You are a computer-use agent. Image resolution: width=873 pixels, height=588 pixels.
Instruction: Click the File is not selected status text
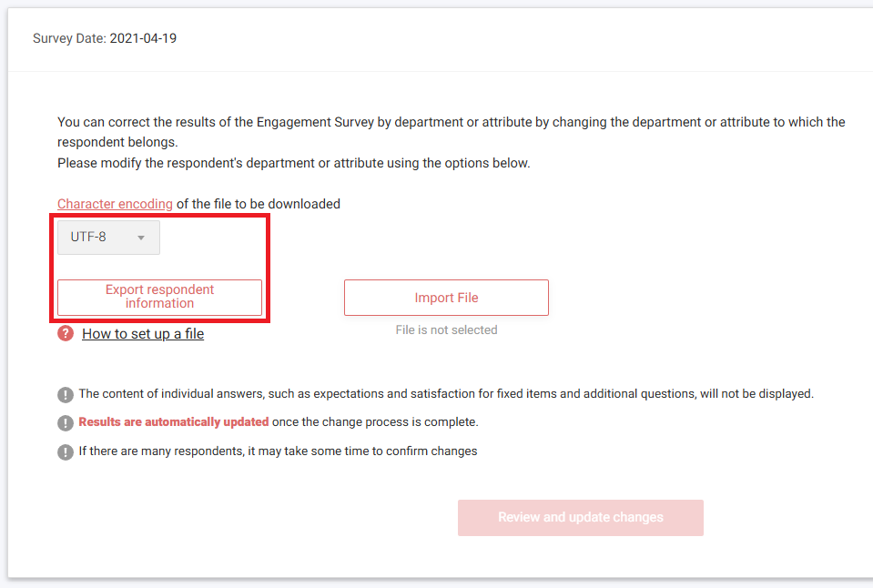446,330
